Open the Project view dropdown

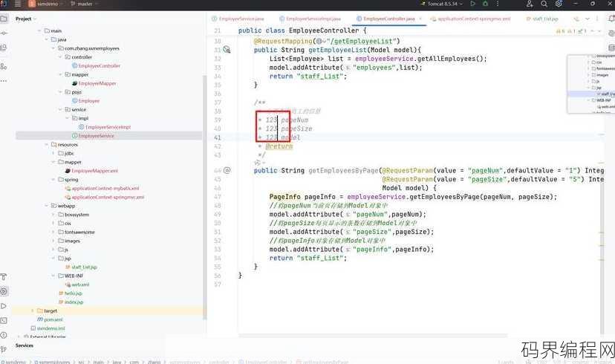click(26, 19)
